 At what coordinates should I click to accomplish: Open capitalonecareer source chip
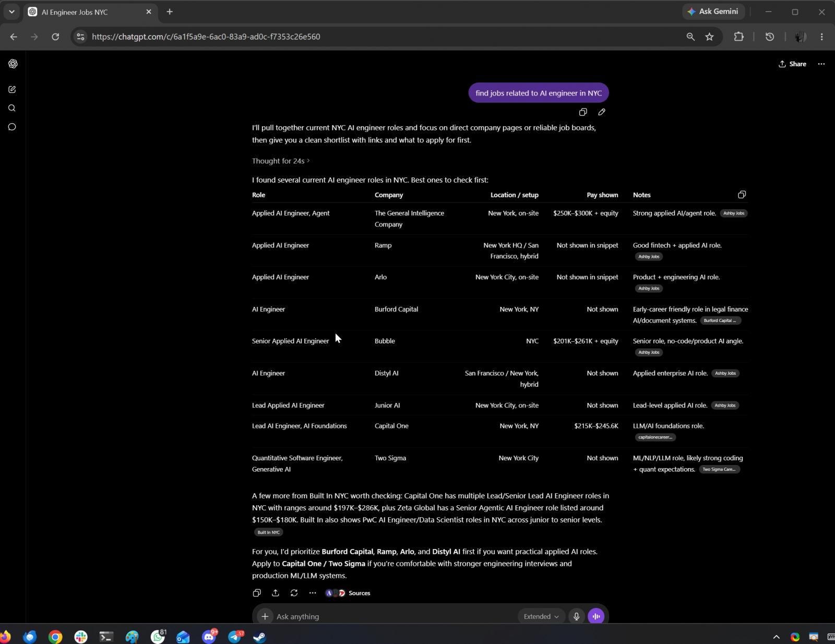click(x=655, y=437)
